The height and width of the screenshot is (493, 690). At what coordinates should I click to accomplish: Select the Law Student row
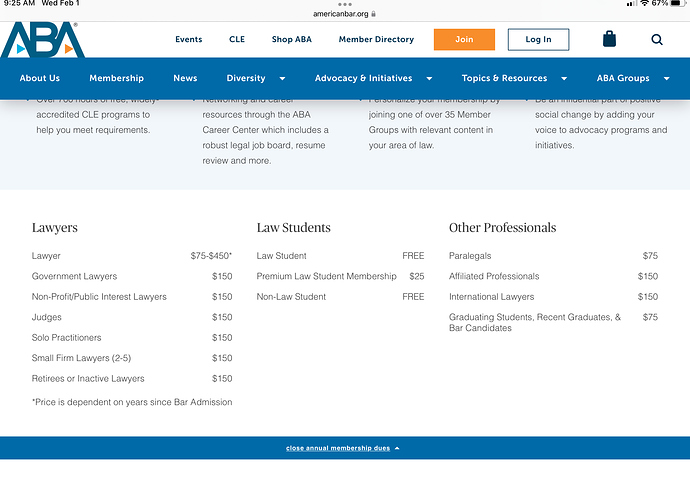point(341,256)
